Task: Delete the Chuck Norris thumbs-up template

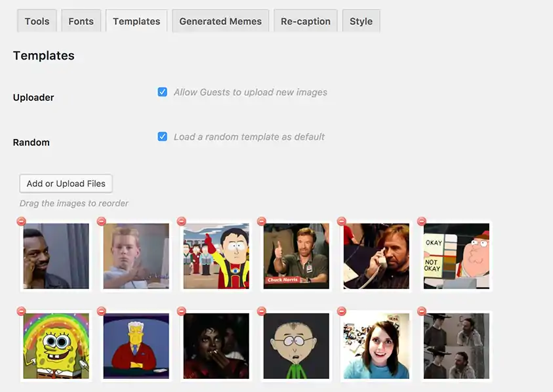Action: 261,222
